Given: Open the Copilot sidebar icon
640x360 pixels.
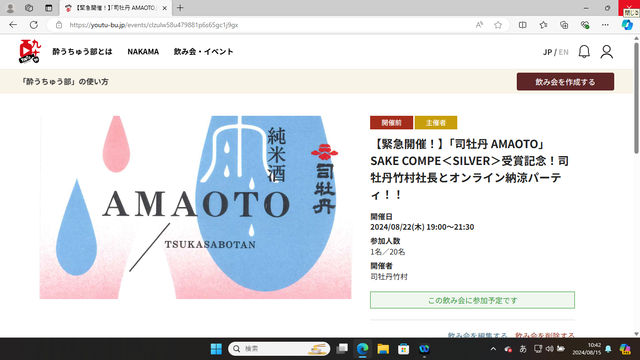Looking at the screenshot, I should [627, 25].
